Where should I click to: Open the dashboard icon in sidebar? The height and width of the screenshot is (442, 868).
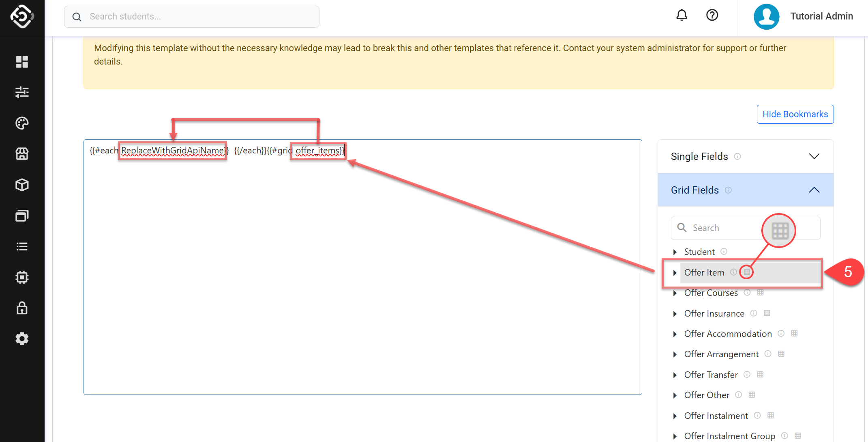tap(22, 62)
